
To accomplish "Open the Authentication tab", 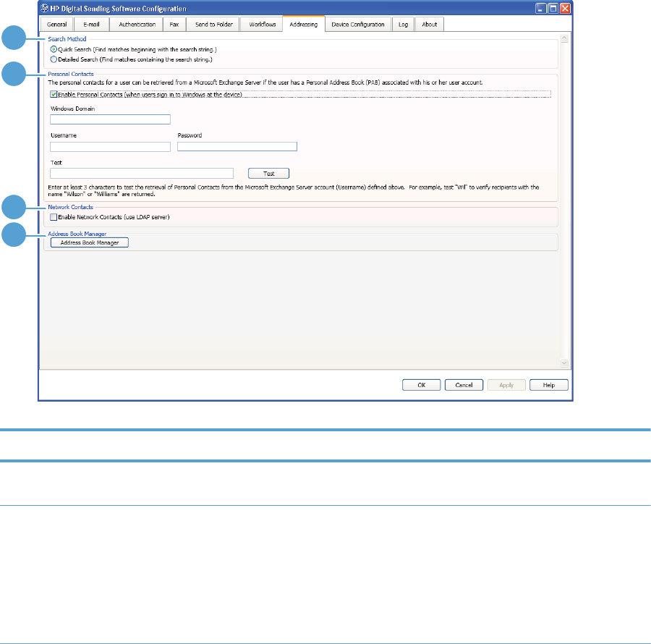I will pyautogui.click(x=137, y=25).
